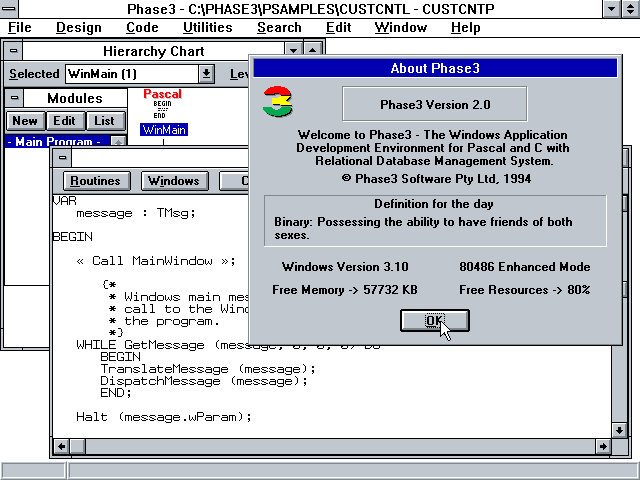Expand the Selected WinMain dropdown
This screenshot has height=480, width=640.
[x=207, y=74]
